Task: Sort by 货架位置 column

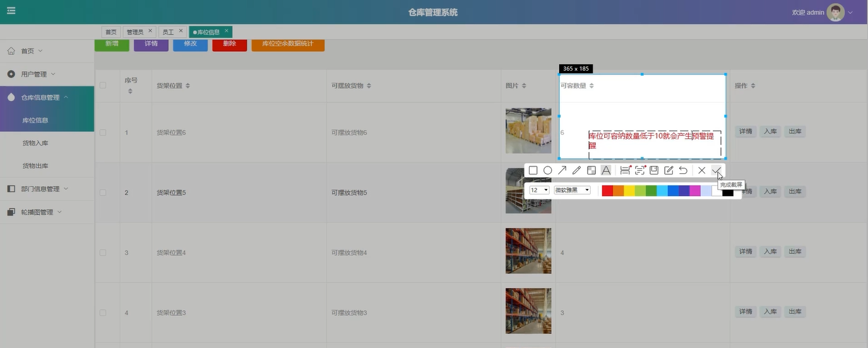Action: click(187, 86)
